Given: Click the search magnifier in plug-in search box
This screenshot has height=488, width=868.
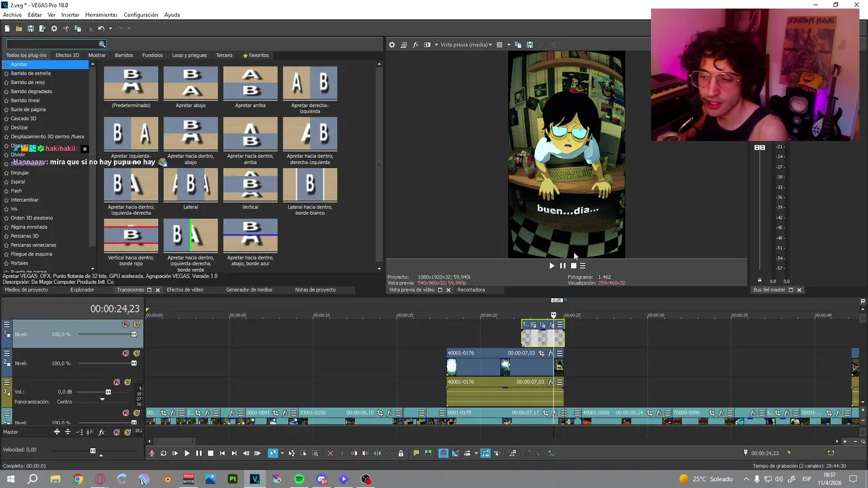Looking at the screenshot, I should tap(102, 45).
